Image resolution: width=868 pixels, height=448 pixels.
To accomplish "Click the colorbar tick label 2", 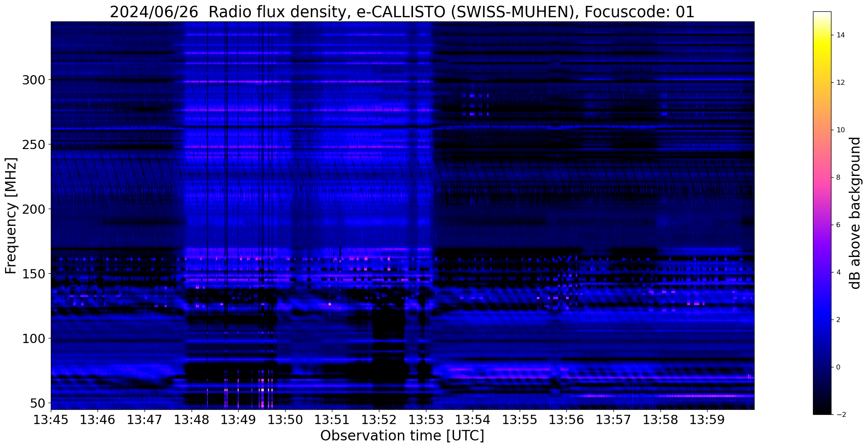I will pyautogui.click(x=839, y=320).
